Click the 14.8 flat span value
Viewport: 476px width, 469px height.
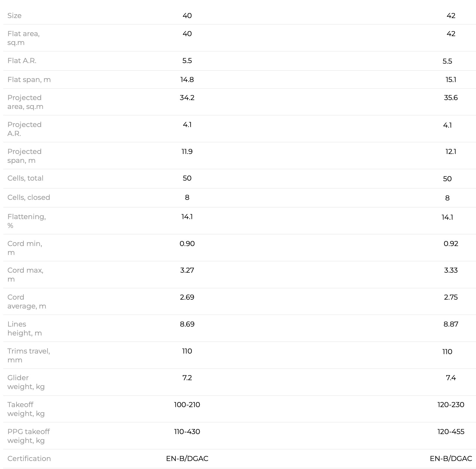click(x=187, y=80)
